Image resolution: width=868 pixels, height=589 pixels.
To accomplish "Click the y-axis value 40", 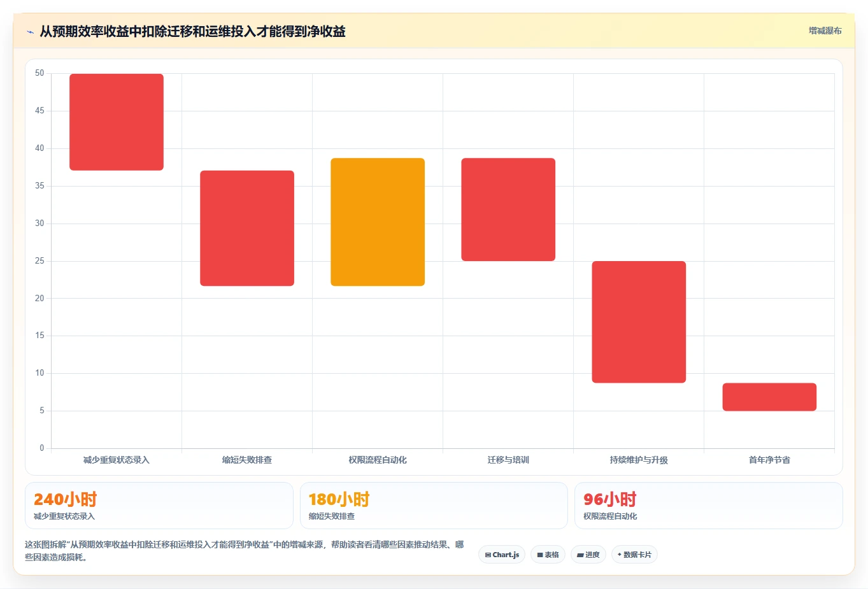I will point(39,148).
